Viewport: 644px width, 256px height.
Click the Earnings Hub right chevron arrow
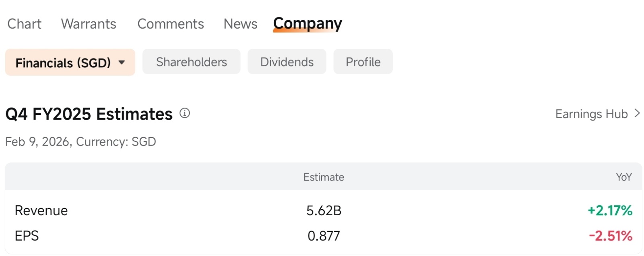pos(637,113)
